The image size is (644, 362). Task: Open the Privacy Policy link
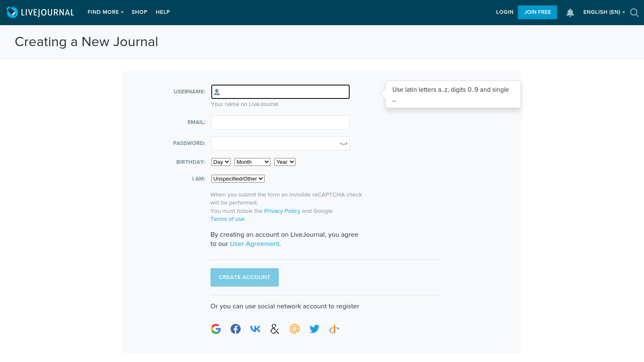[x=282, y=211]
